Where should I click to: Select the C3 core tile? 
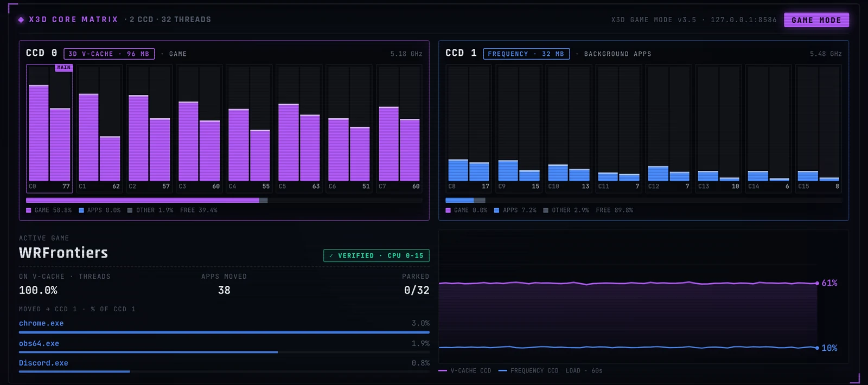click(x=199, y=129)
